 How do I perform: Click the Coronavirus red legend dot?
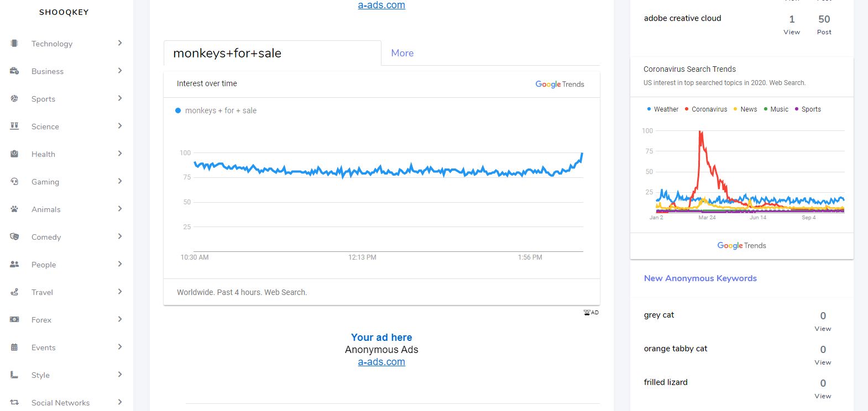(x=687, y=109)
